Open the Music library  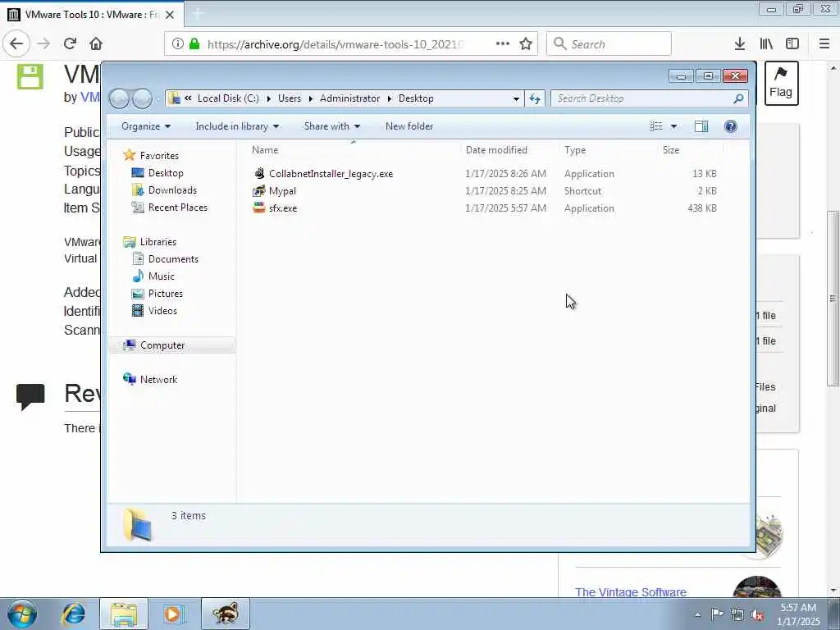coord(162,276)
